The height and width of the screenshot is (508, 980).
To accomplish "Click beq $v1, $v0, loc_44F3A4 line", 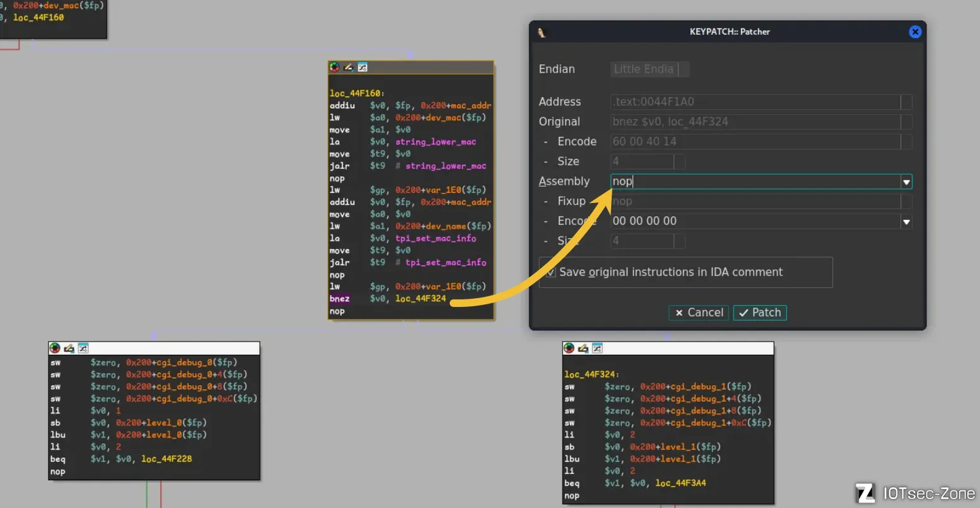I will [x=636, y=483].
